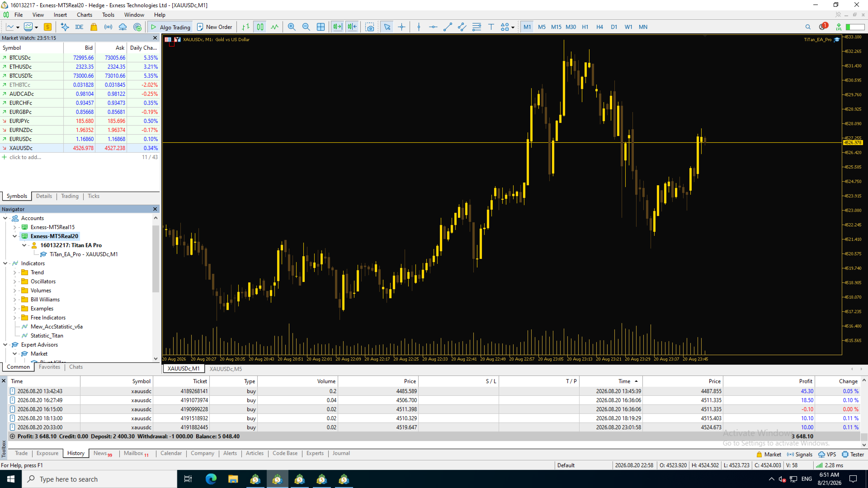This screenshot has width=868, height=488.
Task: Open the trading accounts dollar icon
Action: [47, 27]
